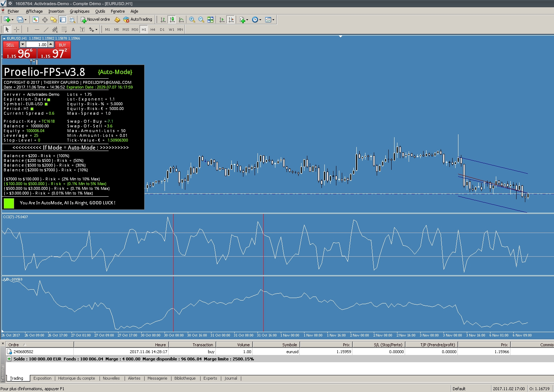
Task: Click the Nouvel ordre button
Action: tap(95, 20)
